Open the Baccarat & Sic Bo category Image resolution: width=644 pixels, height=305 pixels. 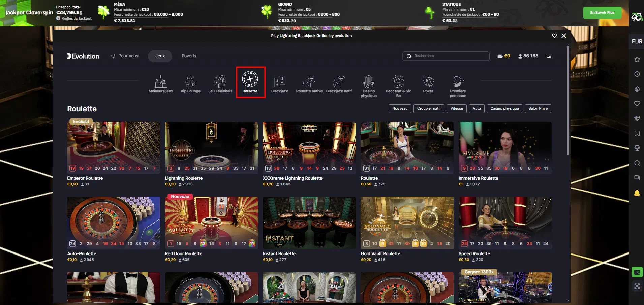coord(398,86)
